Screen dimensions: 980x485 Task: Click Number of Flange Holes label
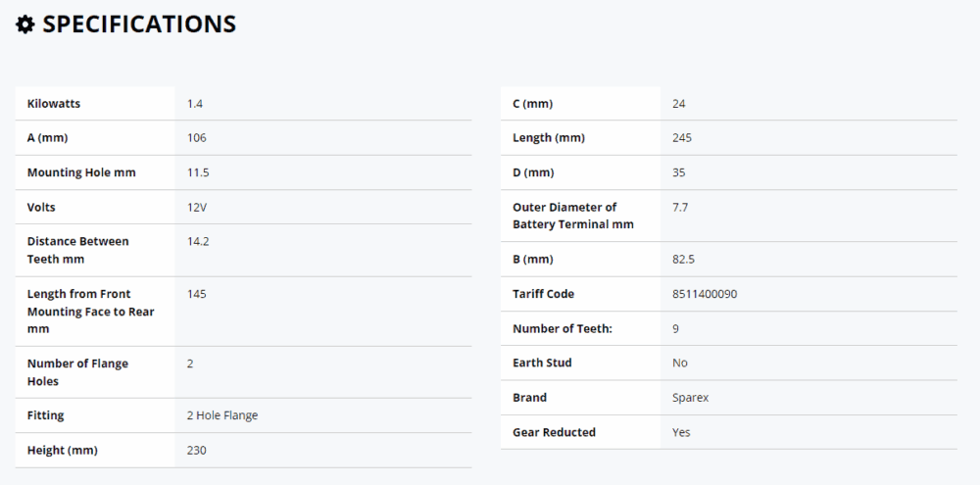pyautogui.click(x=77, y=372)
